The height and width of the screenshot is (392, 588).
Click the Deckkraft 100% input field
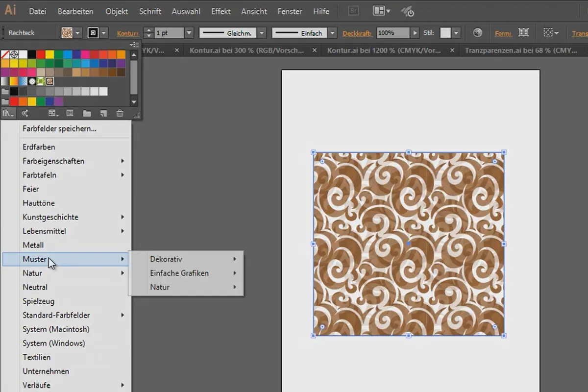tap(392, 33)
